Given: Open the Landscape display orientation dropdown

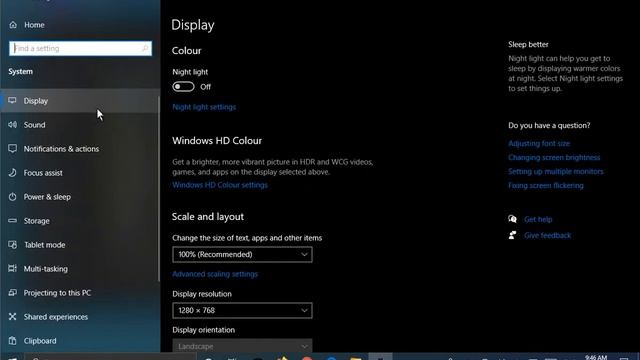Looking at the screenshot, I should point(242,346).
